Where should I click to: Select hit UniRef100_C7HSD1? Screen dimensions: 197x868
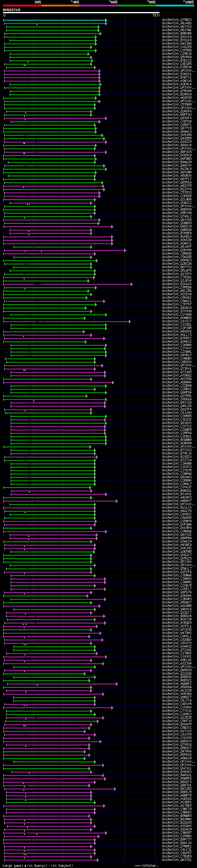[177, 277]
